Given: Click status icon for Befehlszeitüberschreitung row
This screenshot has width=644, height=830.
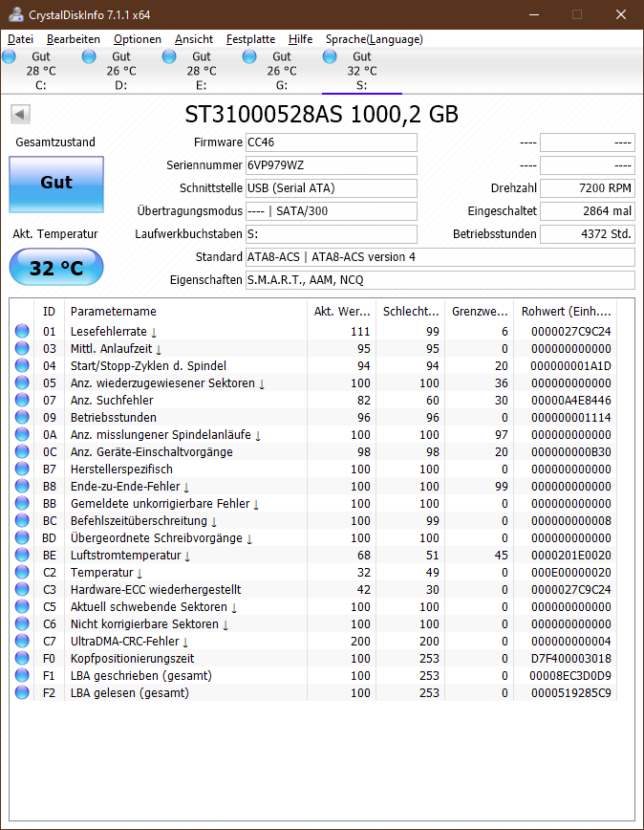Looking at the screenshot, I should (22, 520).
